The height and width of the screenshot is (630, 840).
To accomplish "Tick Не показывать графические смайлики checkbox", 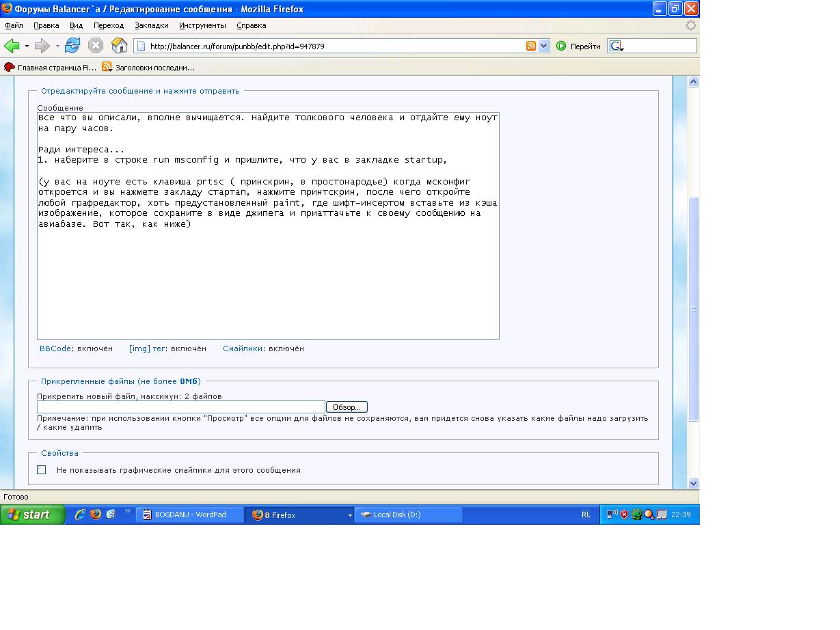I will 42,469.
